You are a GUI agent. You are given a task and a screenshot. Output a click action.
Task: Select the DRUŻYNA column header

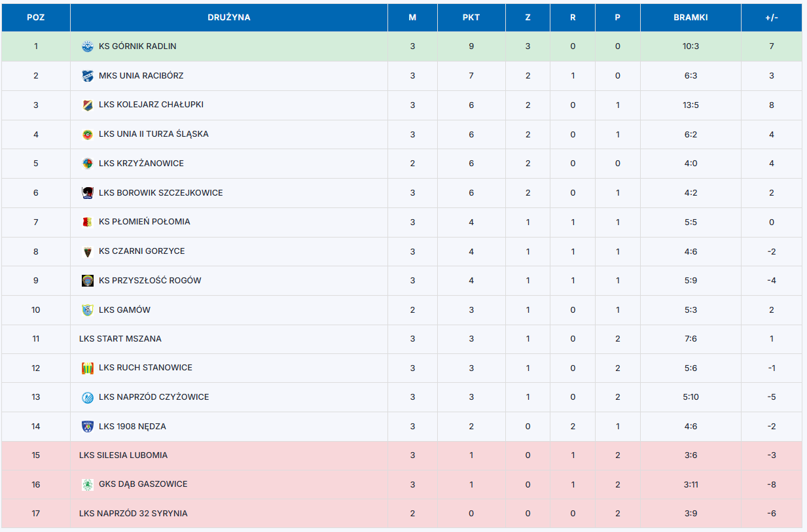[x=229, y=18]
